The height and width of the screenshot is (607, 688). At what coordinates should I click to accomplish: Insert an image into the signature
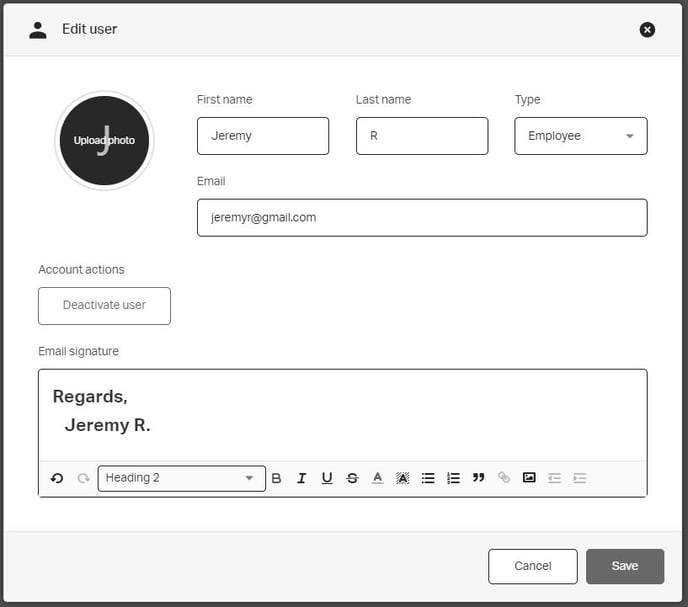coord(529,478)
